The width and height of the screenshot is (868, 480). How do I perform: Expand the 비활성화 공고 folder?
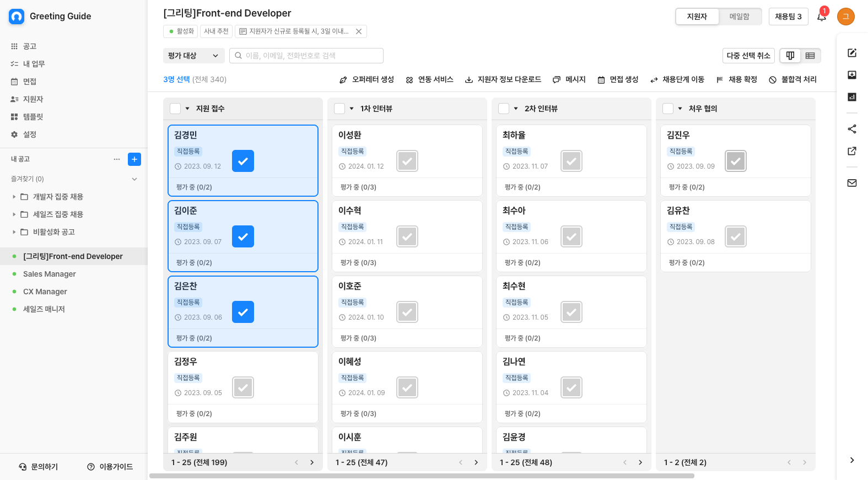coord(14,232)
